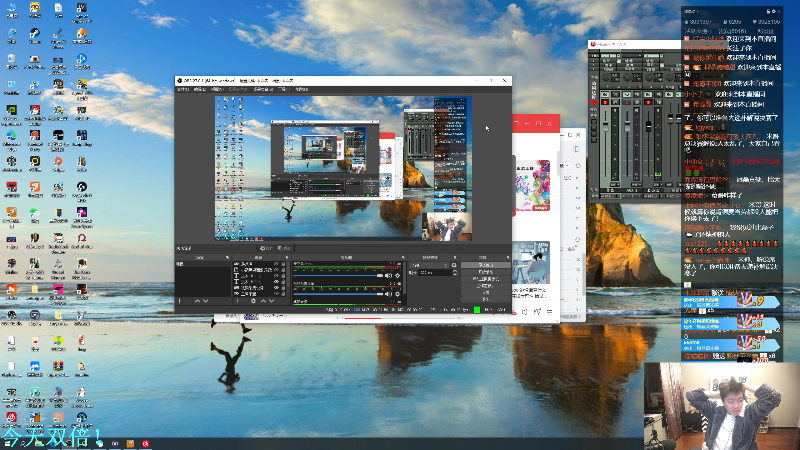Click first red record-arm button in mixer window
This screenshot has height=450, width=800.
coord(605,102)
